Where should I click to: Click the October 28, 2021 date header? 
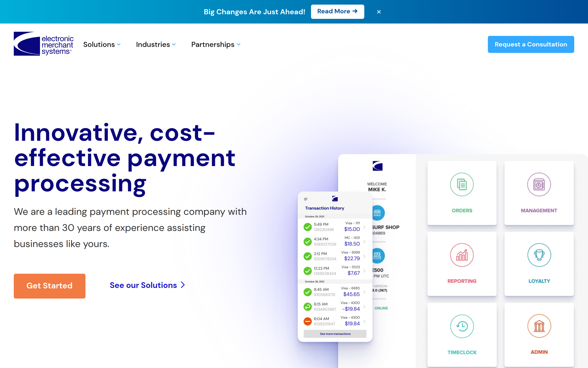coord(314,282)
